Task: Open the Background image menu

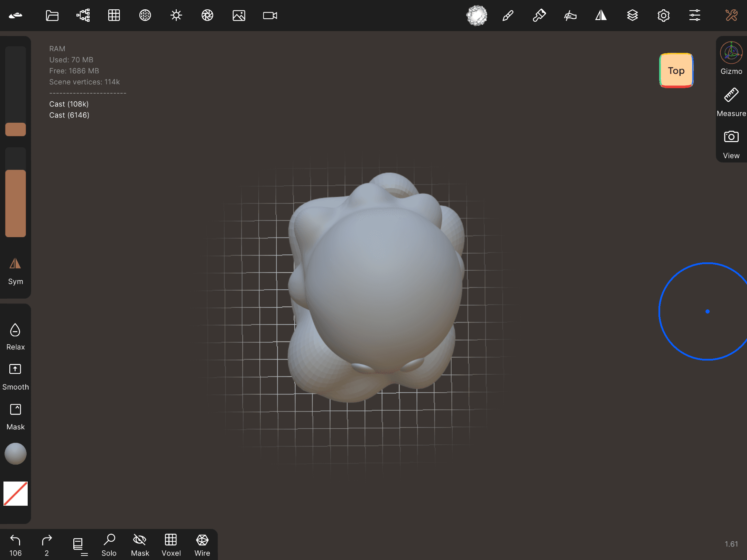Action: (x=239, y=16)
